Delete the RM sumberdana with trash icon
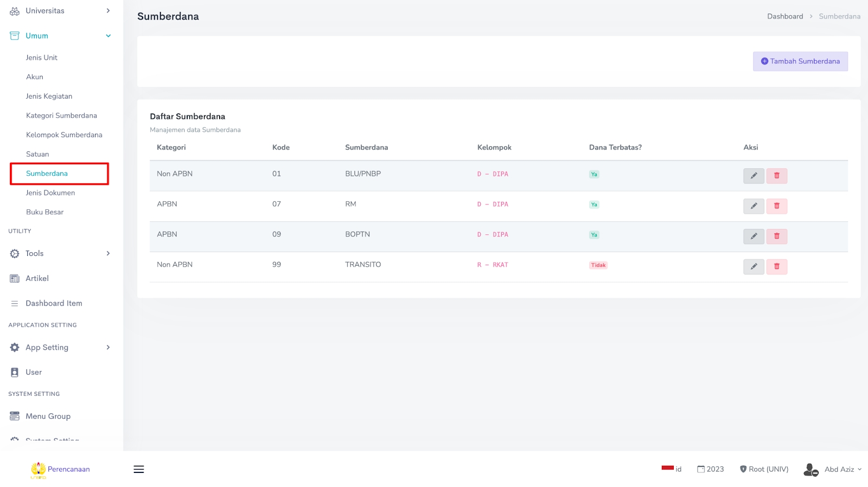Viewport: 868px width, 487px height. pyautogui.click(x=776, y=206)
